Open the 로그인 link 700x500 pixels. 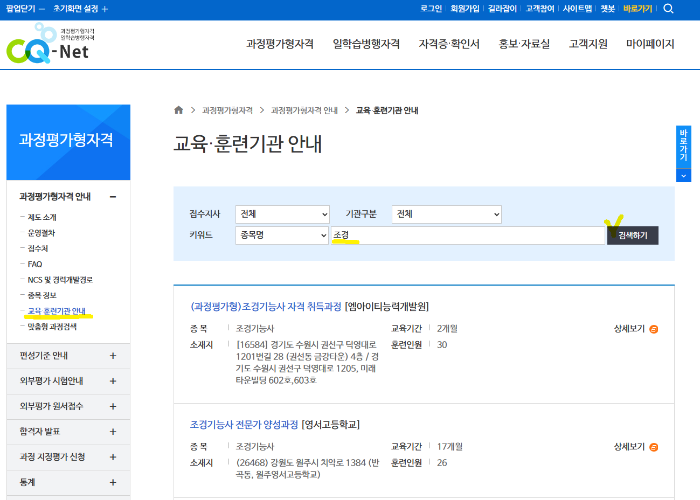click(431, 8)
